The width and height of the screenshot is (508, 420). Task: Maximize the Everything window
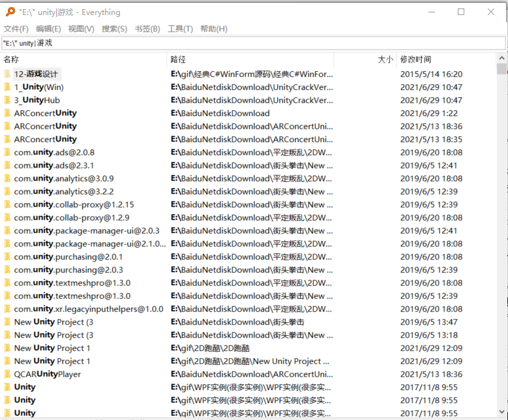(461, 12)
